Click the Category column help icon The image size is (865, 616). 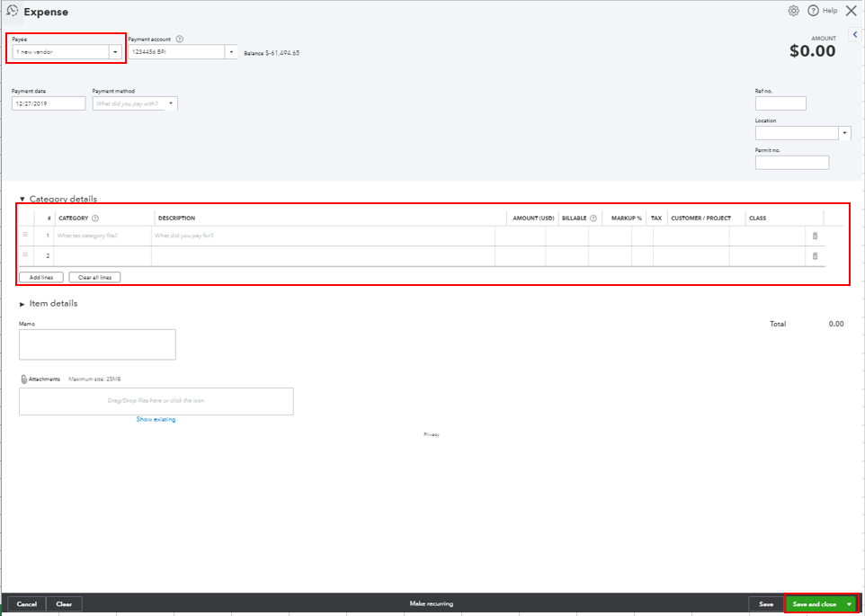pos(95,219)
